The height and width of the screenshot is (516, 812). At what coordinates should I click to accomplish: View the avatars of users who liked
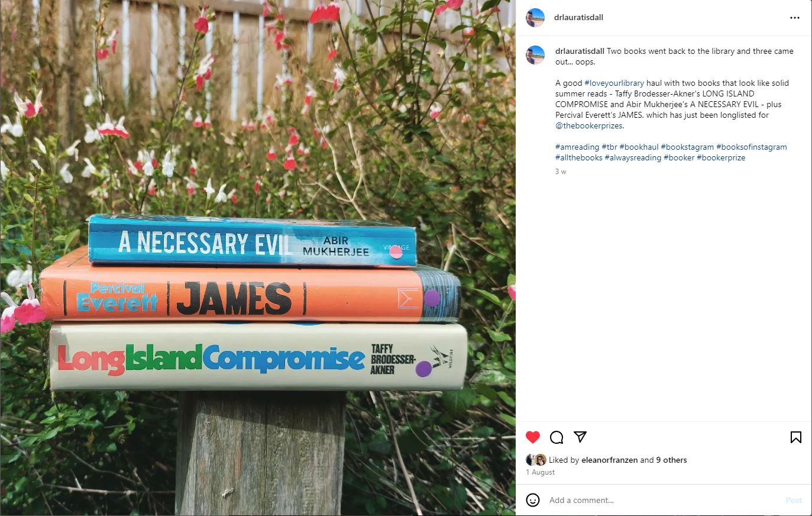pyautogui.click(x=536, y=460)
